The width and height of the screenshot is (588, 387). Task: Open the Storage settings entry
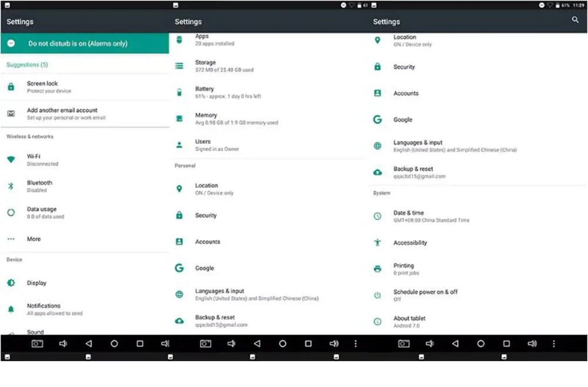click(x=268, y=66)
